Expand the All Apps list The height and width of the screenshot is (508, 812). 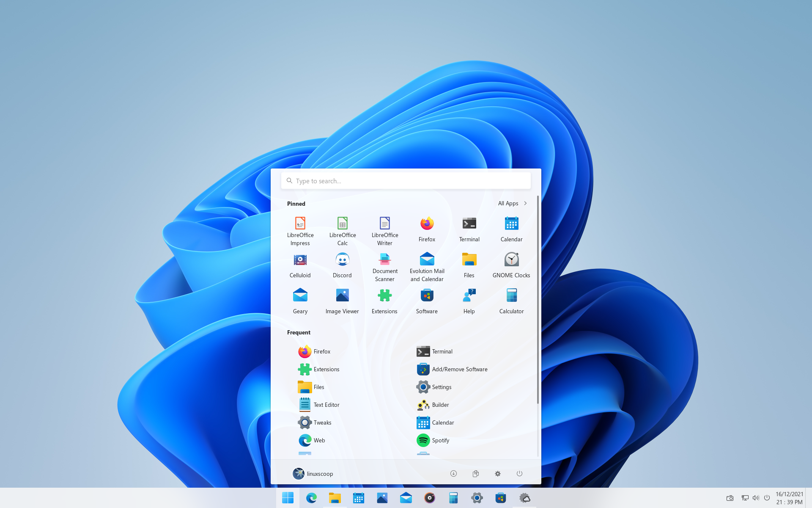[x=513, y=203]
